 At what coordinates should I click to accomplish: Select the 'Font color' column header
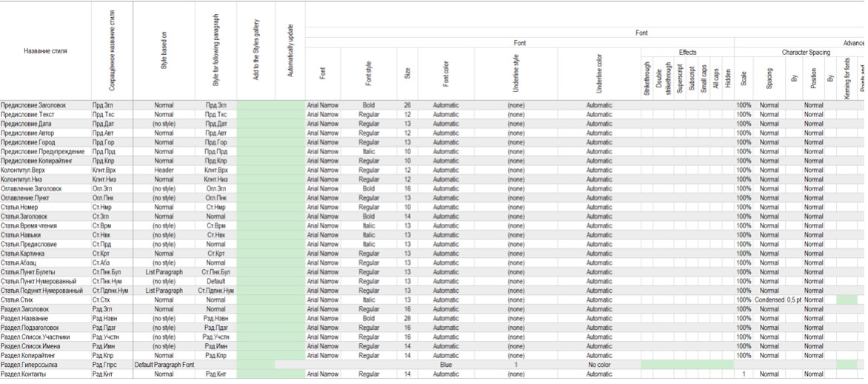point(446,72)
